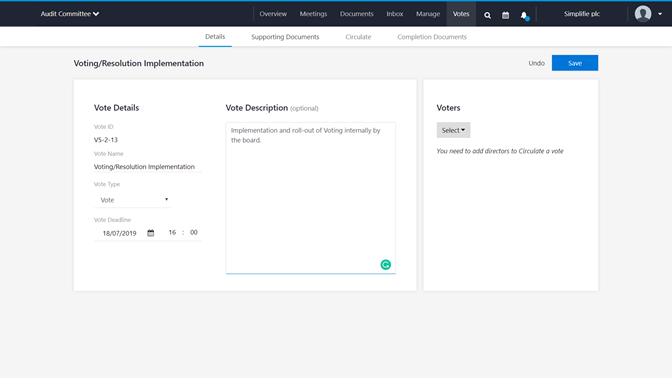Open the date picker calendar icon
Screen dimensions: 672x378
pos(150,233)
